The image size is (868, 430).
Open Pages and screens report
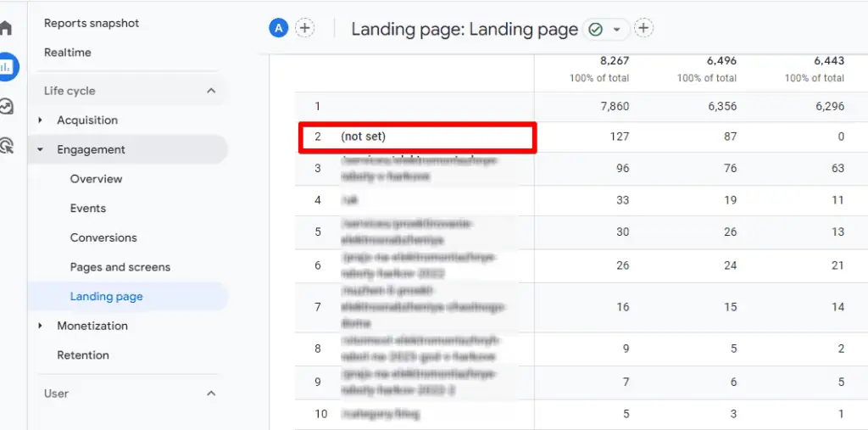[120, 267]
